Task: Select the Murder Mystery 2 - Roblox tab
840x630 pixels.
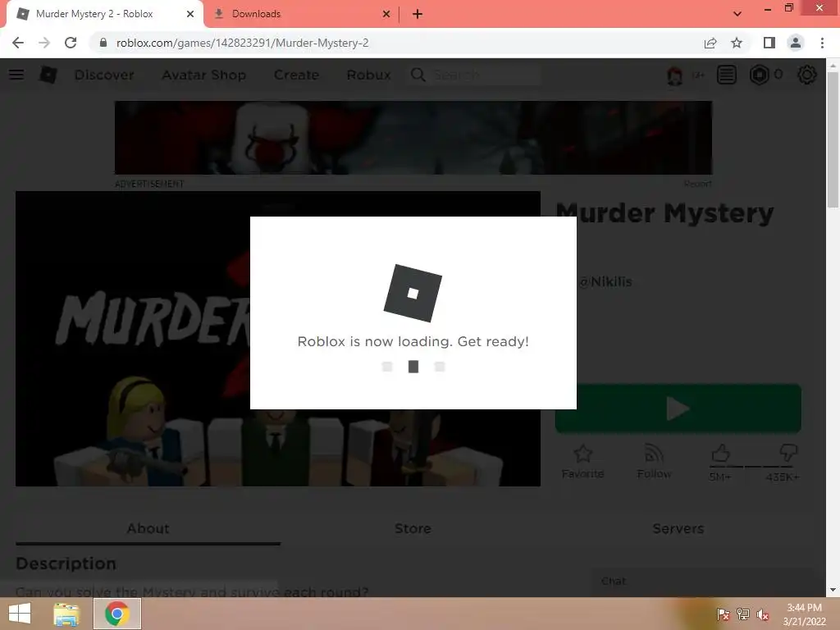Action: 104,14
